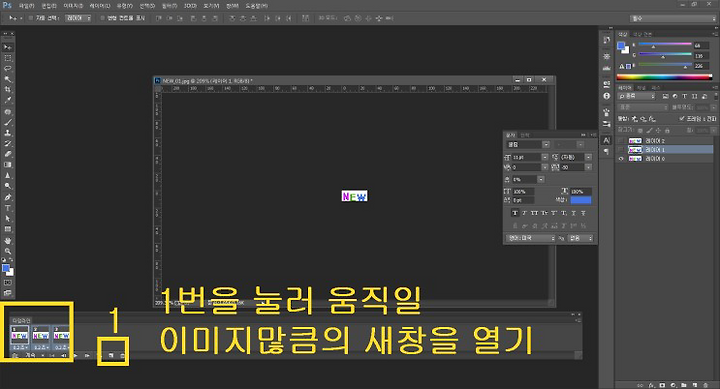Duplicate the selected timeline frame

coord(111,355)
